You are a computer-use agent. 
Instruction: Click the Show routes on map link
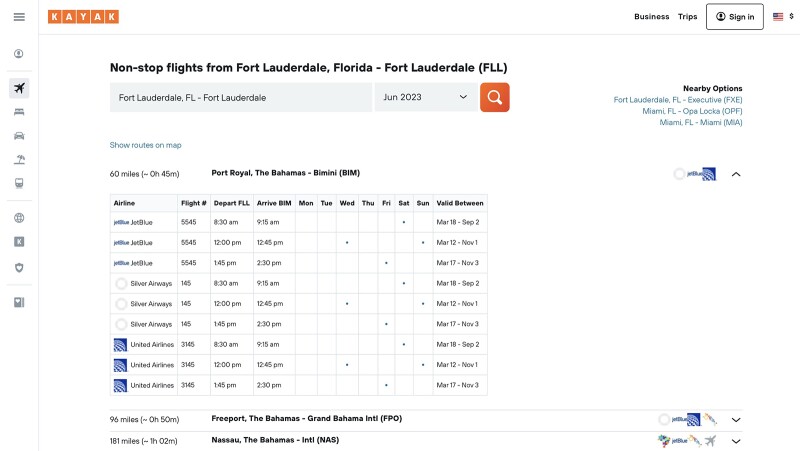(145, 145)
